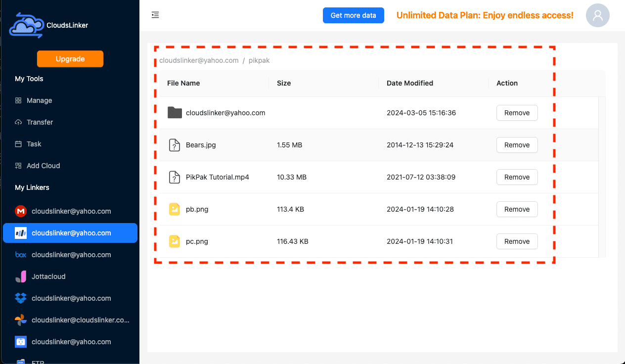Select the pc.png file name

click(197, 241)
